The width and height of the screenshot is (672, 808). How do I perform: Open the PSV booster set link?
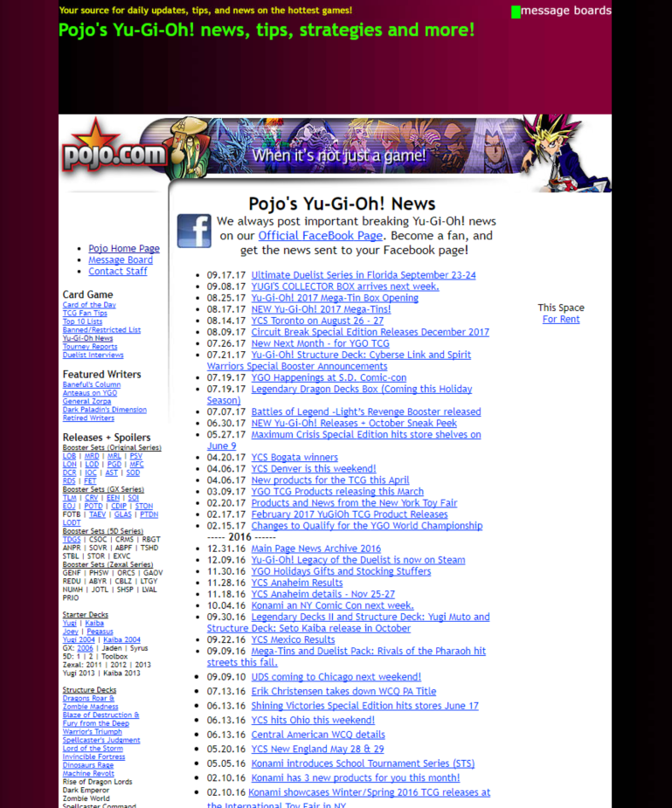click(x=136, y=456)
